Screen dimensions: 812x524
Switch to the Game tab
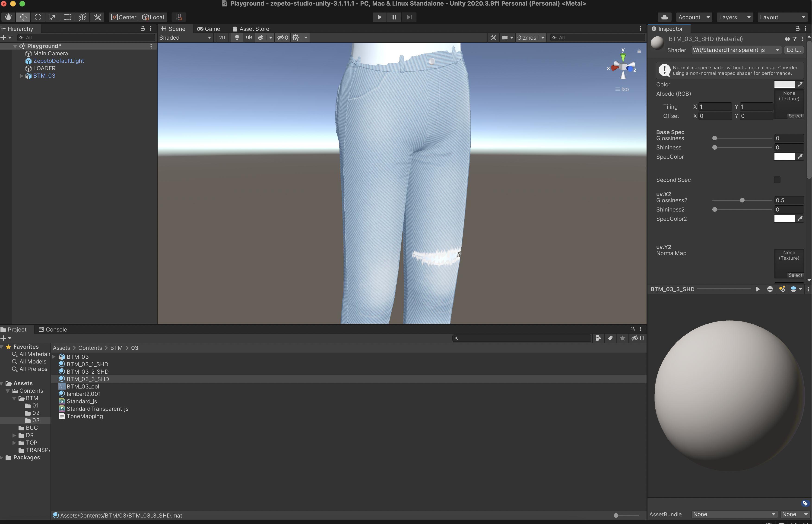209,28
